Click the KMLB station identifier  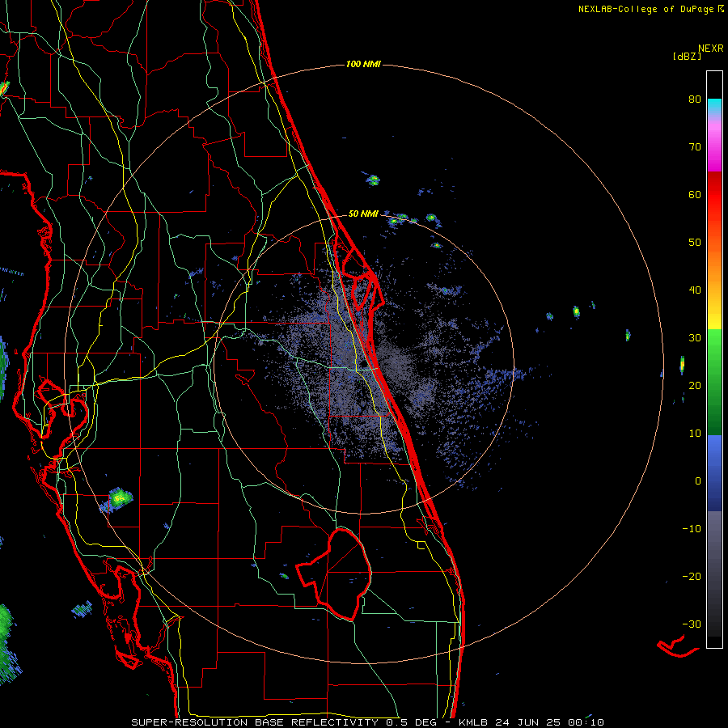click(474, 722)
